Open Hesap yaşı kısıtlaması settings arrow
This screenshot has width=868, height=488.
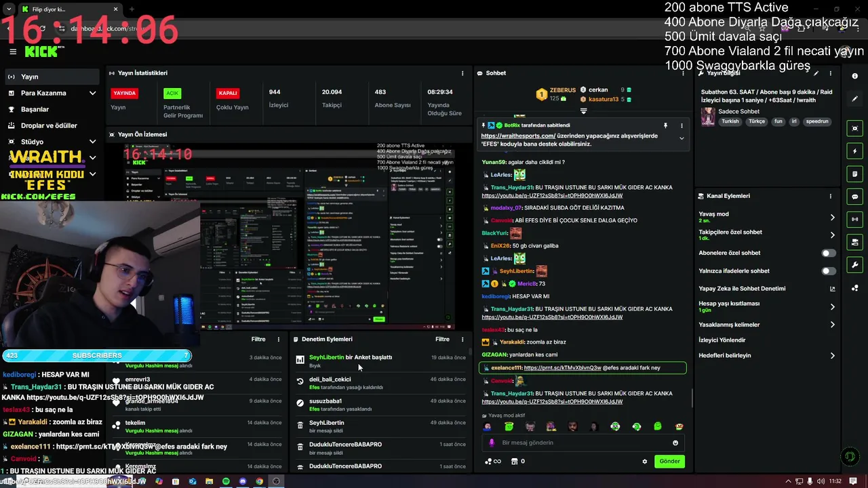click(833, 307)
